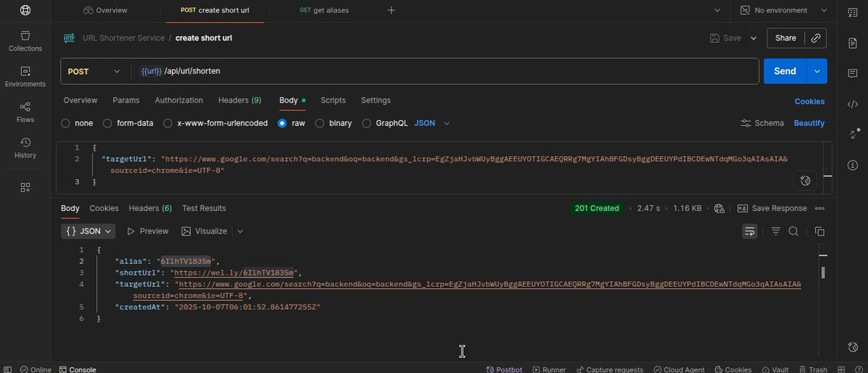Open the Schema button
This screenshot has width=868, height=373.
coord(762,123)
